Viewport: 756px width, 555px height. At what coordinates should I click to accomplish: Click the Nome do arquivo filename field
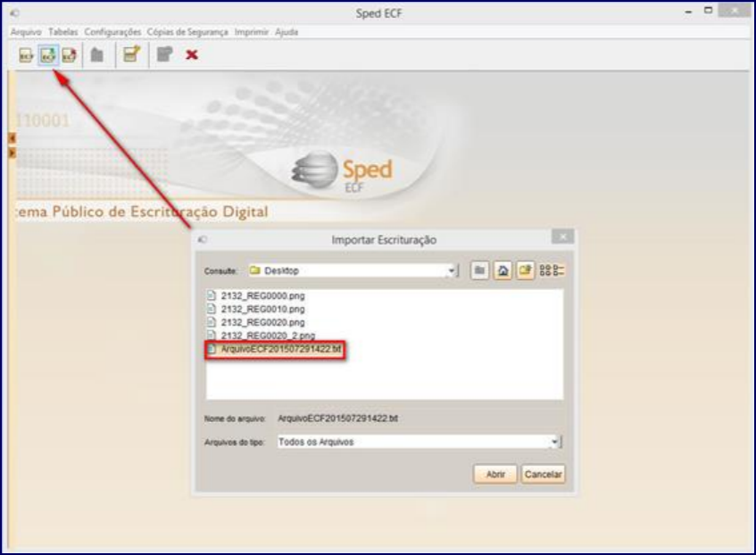pyautogui.click(x=420, y=418)
